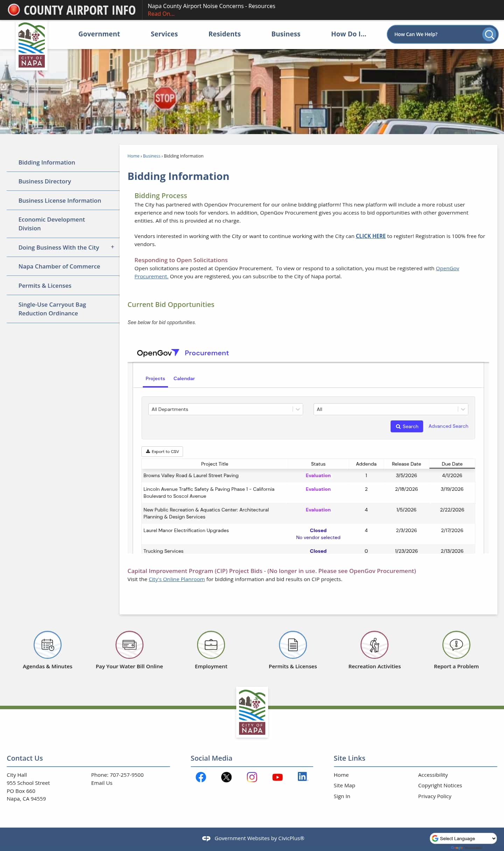
Task: Open the Residents menu
Action: click(x=225, y=34)
